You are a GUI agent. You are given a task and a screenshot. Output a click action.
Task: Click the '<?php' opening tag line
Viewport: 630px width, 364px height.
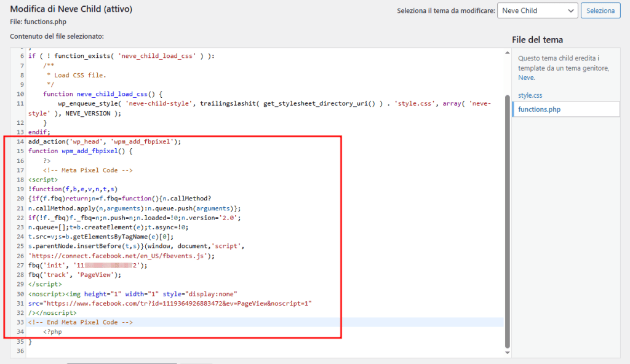(52, 332)
